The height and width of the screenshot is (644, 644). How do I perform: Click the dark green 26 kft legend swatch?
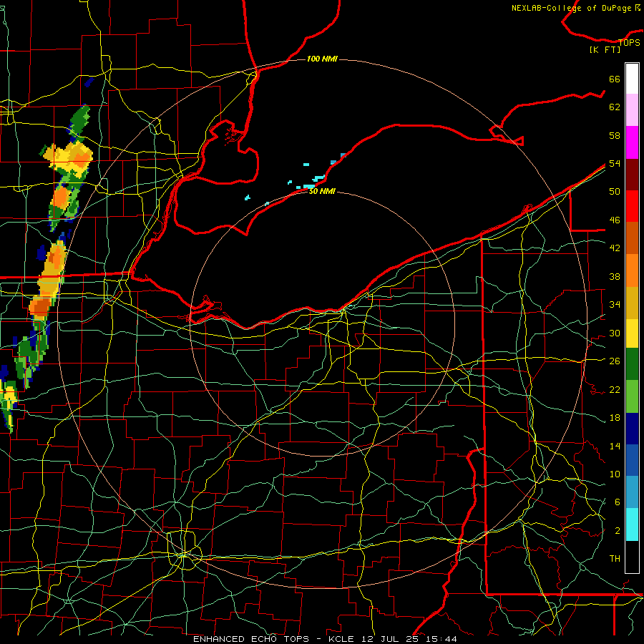[x=632, y=364]
